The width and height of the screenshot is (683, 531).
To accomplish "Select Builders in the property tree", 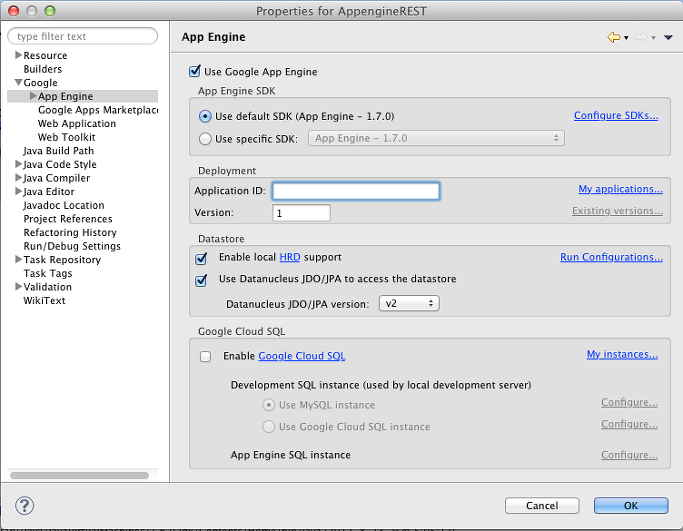I will 43,69.
